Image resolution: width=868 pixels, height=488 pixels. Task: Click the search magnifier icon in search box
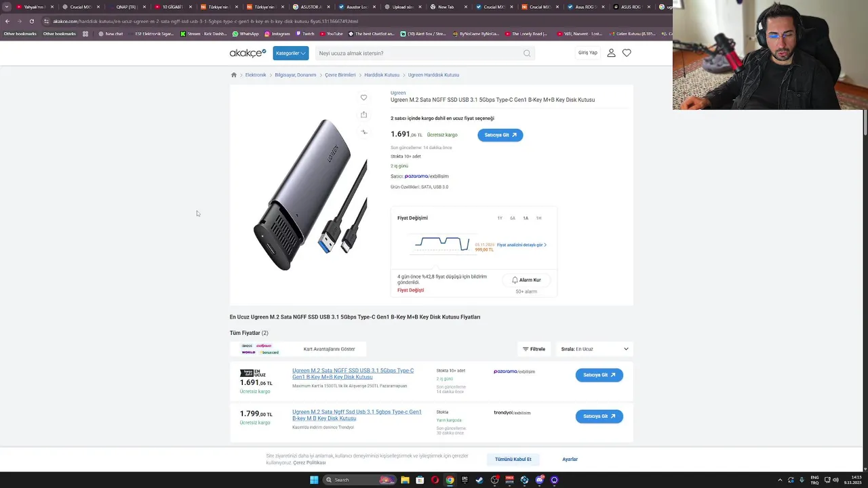527,53
